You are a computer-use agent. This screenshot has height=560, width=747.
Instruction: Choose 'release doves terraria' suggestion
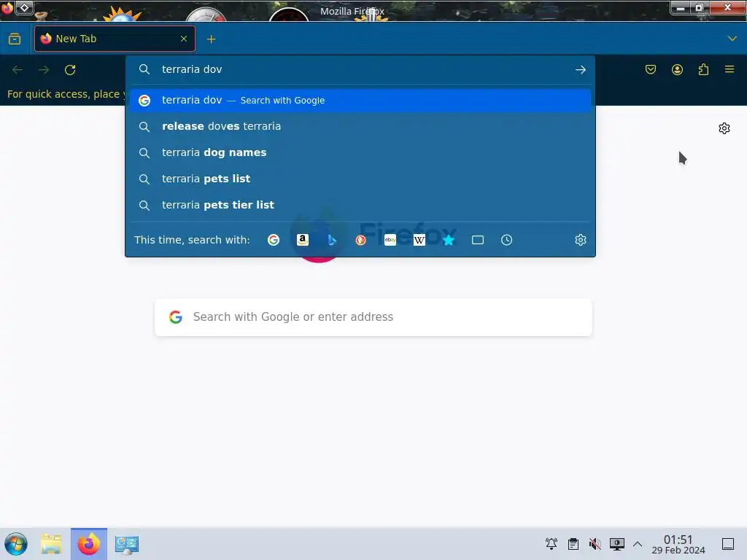click(360, 127)
